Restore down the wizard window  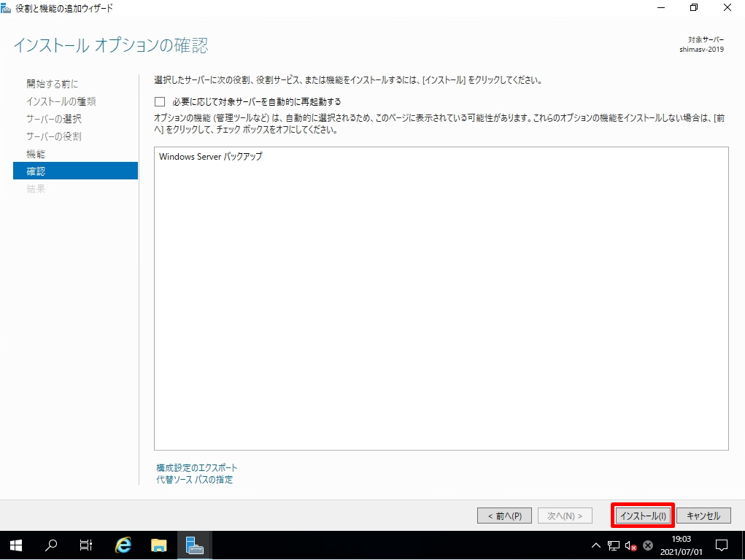(x=694, y=7)
